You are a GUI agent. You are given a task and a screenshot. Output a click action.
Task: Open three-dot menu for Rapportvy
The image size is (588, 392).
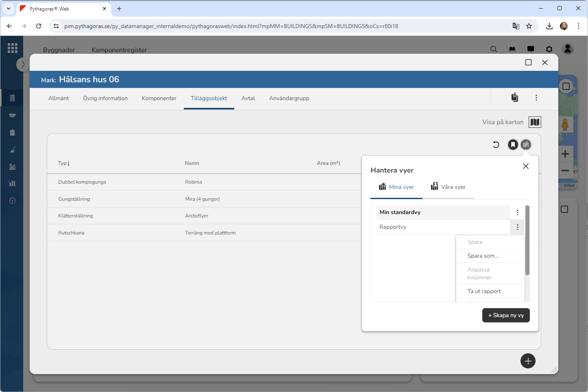click(517, 227)
